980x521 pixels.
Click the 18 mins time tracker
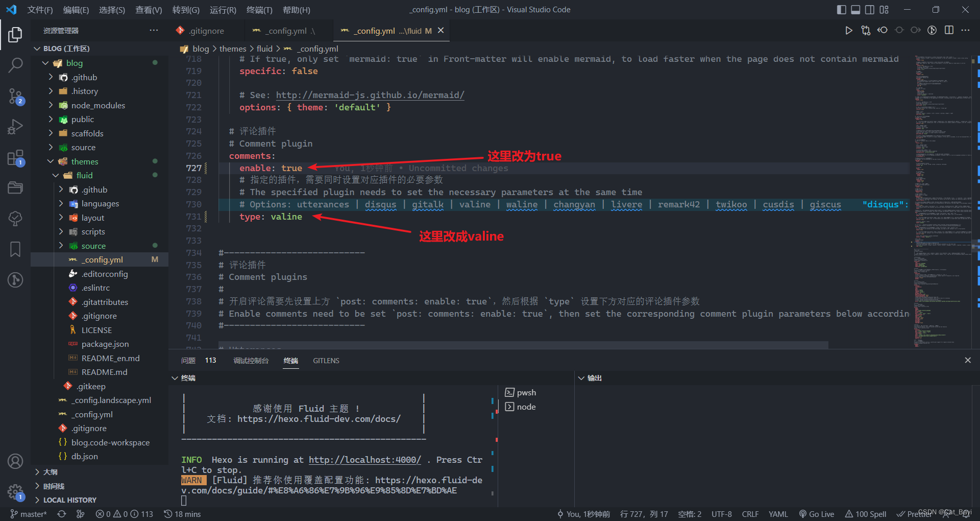[182, 514]
